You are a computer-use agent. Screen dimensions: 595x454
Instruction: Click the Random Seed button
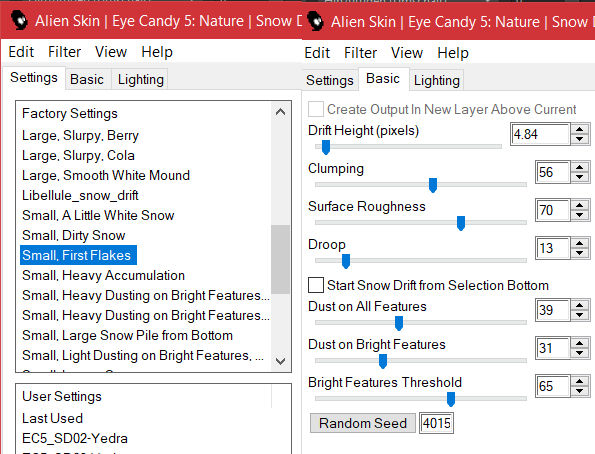[x=363, y=423]
